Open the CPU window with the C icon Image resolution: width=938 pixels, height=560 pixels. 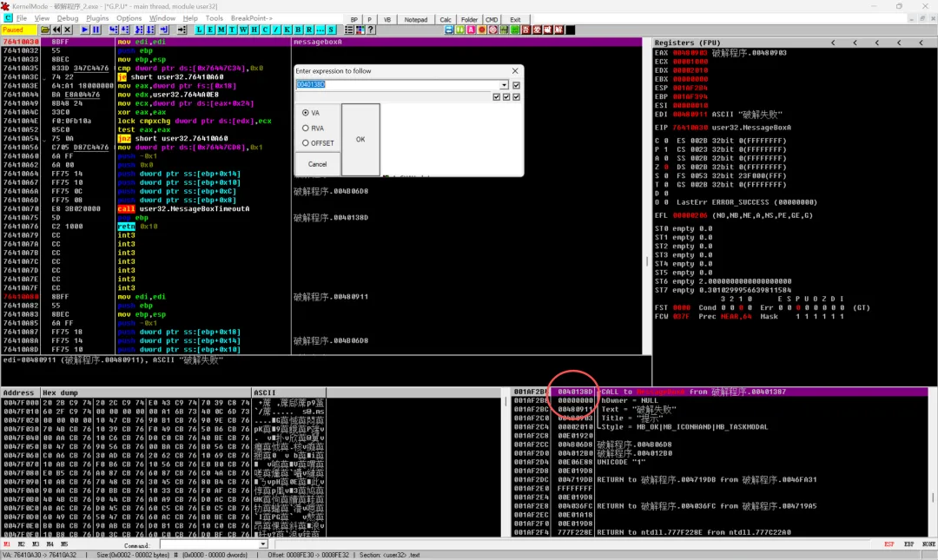[x=265, y=30]
